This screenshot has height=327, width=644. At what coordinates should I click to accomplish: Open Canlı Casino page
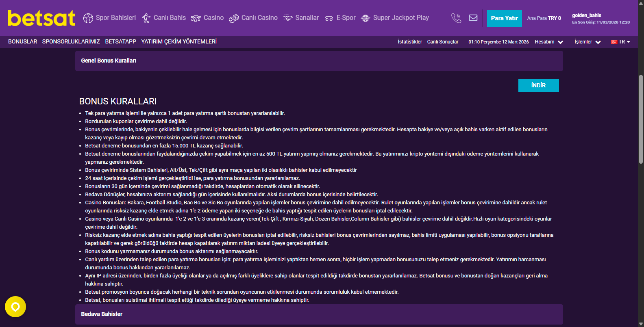tap(259, 18)
